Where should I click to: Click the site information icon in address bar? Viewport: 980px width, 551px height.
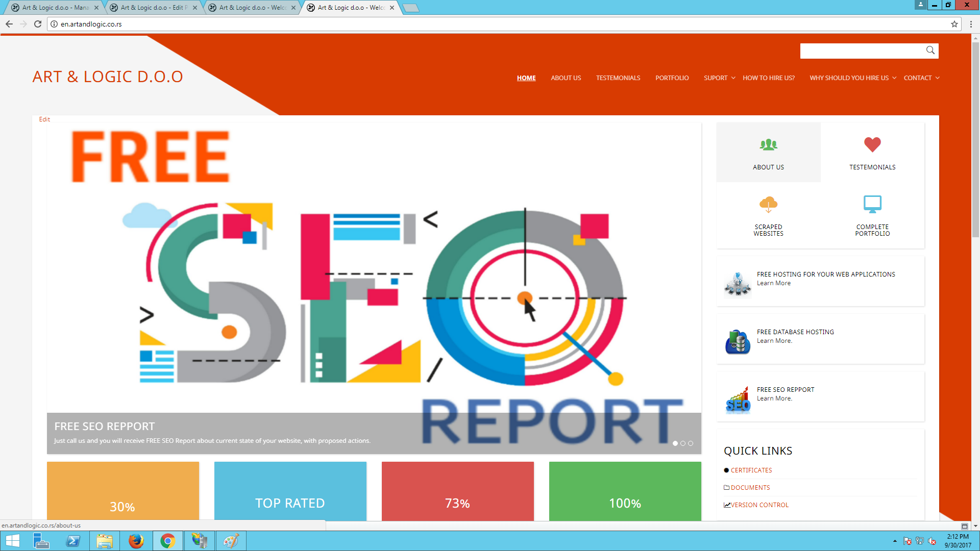click(x=54, y=24)
